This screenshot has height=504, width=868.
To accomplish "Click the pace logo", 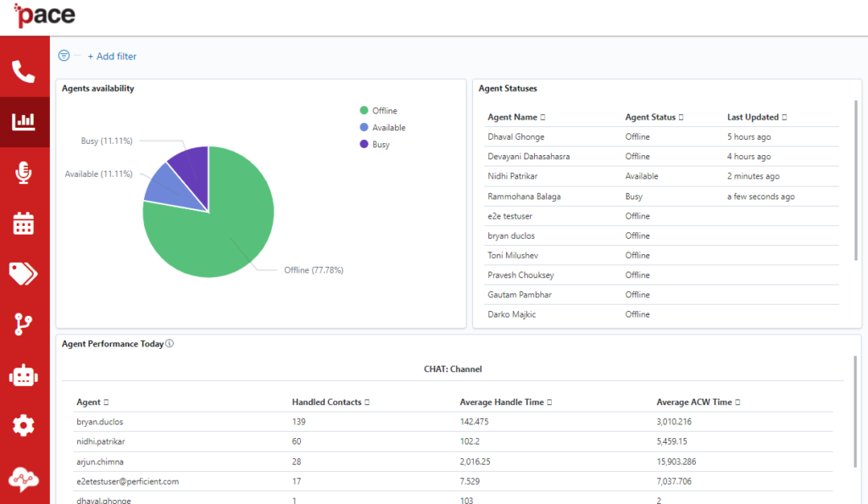I will 44,15.
